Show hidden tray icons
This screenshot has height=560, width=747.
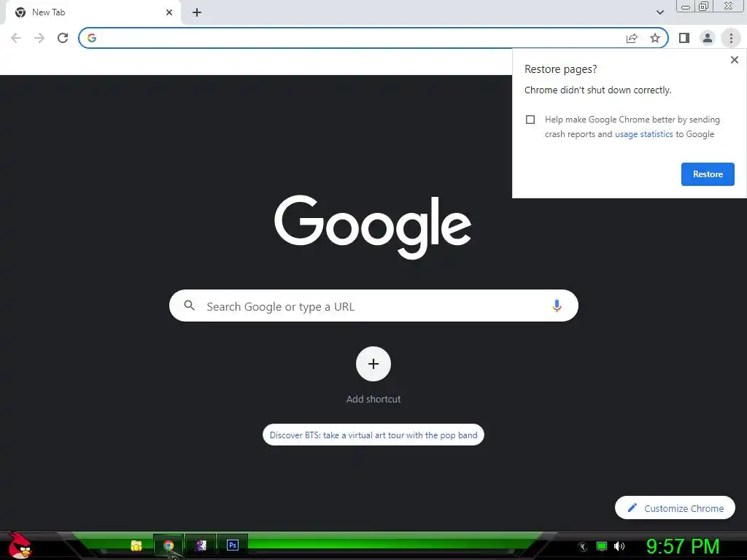coord(582,547)
